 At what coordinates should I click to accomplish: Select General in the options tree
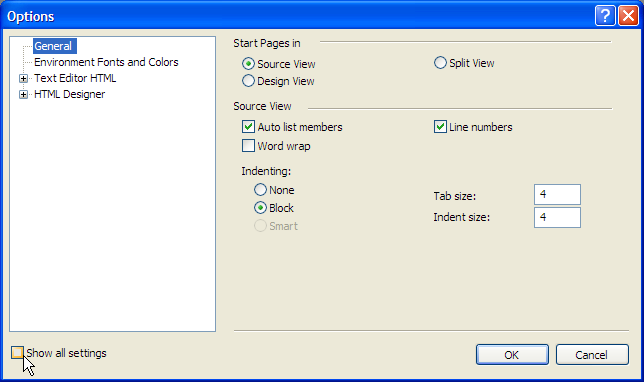click(x=55, y=46)
